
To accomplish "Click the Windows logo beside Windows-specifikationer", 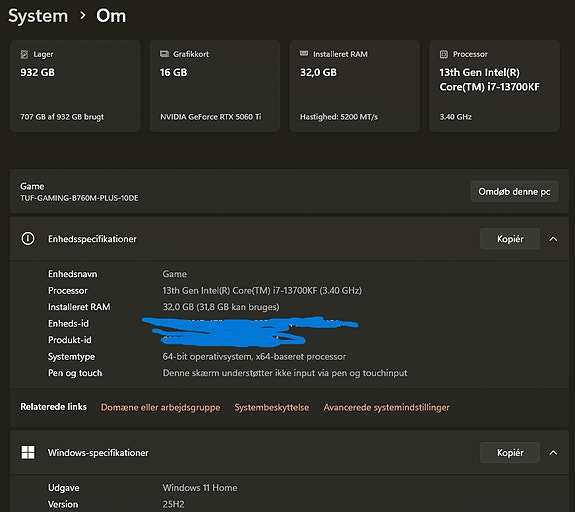I will pos(28,452).
